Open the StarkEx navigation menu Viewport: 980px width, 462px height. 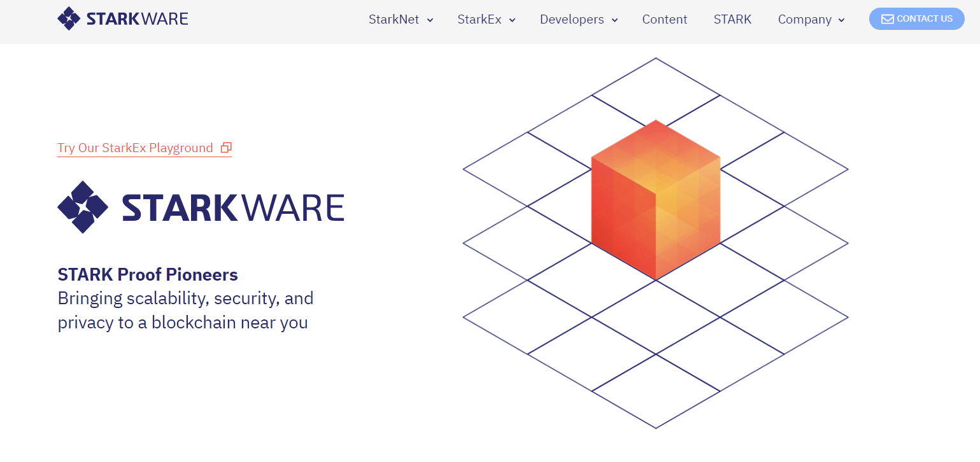479,20
